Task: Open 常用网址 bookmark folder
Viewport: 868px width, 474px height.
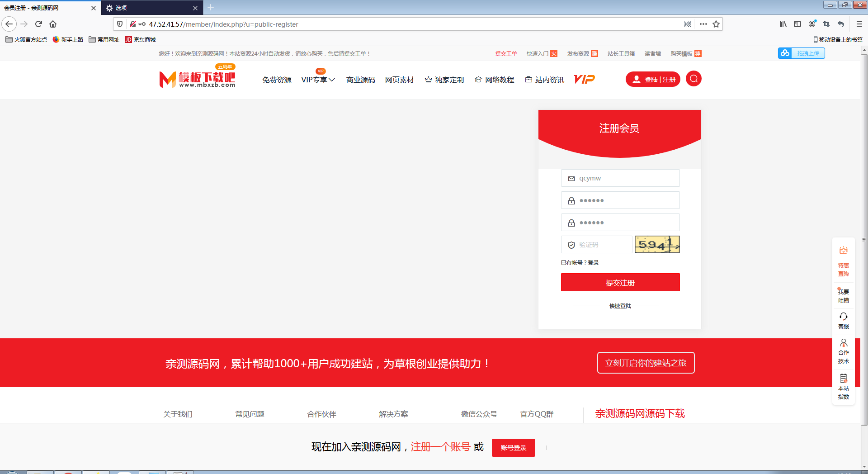Action: point(104,39)
